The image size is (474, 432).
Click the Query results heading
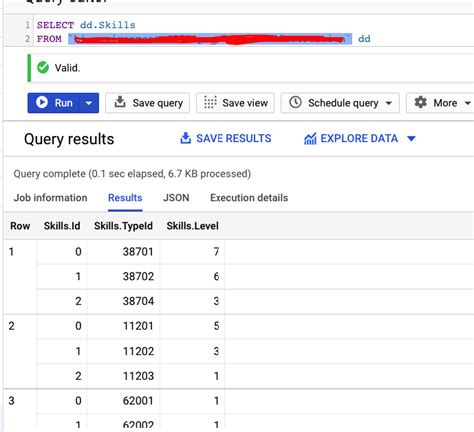pos(69,139)
